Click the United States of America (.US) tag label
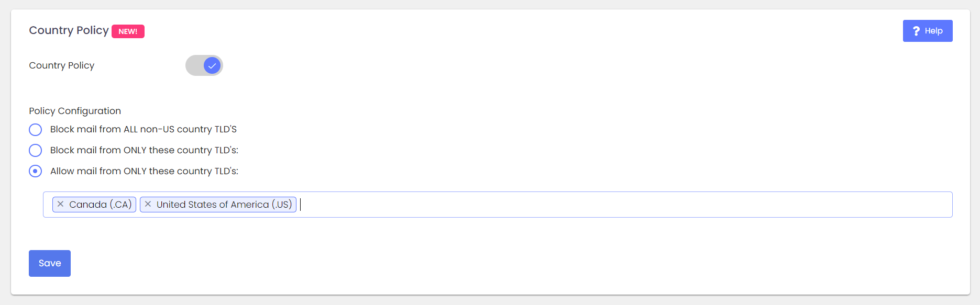The width and height of the screenshot is (980, 305). point(224,205)
